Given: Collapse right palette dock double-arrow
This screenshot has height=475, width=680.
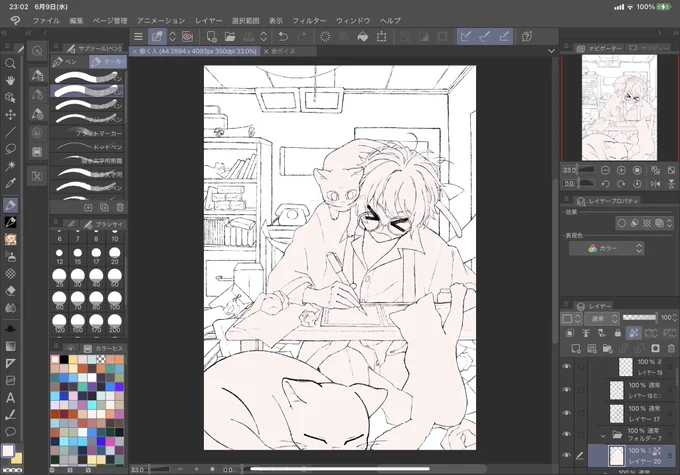Looking at the screenshot, I should click(x=675, y=33).
